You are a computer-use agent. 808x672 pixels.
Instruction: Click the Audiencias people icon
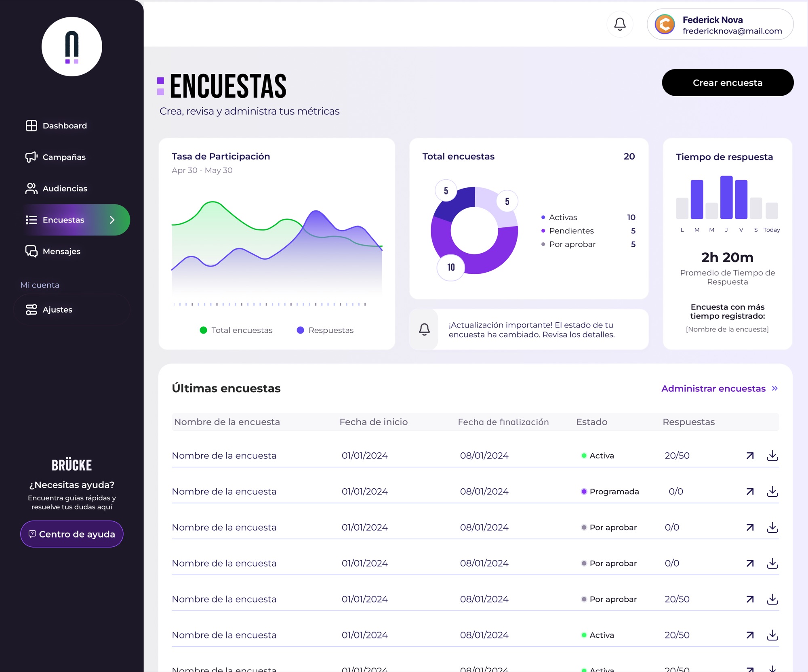click(x=32, y=189)
